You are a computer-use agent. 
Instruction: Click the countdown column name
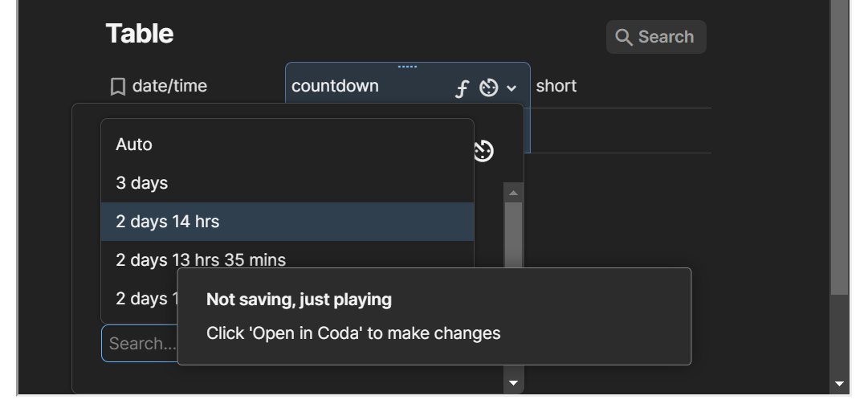pyautogui.click(x=335, y=86)
